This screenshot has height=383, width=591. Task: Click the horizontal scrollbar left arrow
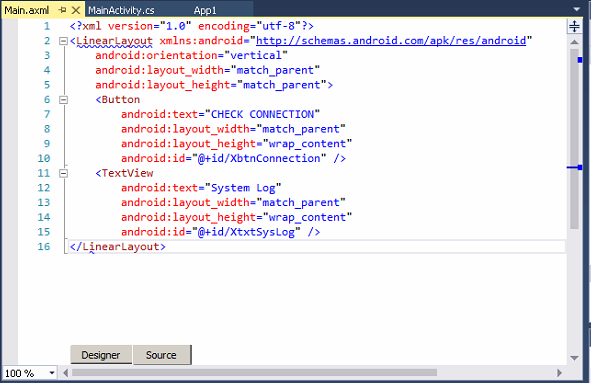pyautogui.click(x=66, y=373)
